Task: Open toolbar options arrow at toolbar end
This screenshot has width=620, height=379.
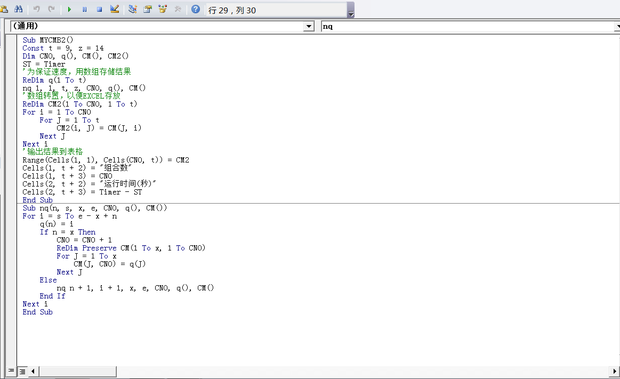Action: pos(351,10)
